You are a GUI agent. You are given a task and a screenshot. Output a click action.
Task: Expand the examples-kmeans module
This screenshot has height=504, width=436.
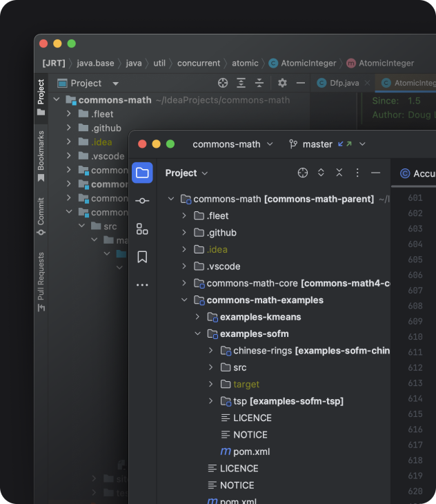[x=198, y=317]
